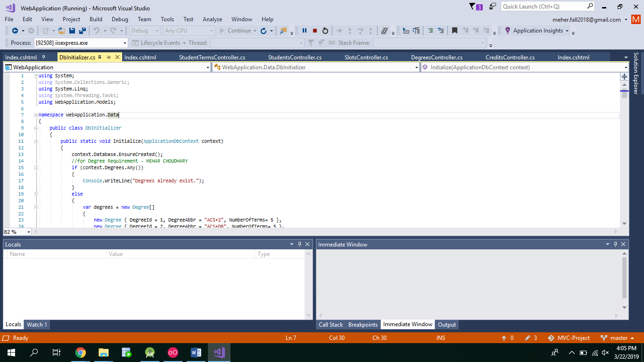This screenshot has width=644, height=362.
Task: Open the File menu
Action: click(x=9, y=19)
